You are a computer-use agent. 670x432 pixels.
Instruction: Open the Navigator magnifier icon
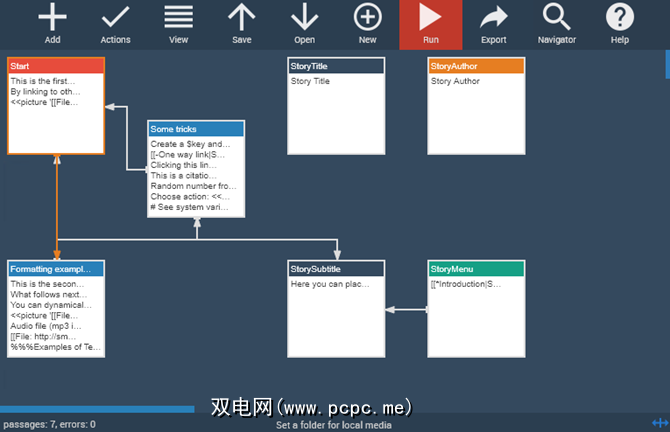point(556,18)
